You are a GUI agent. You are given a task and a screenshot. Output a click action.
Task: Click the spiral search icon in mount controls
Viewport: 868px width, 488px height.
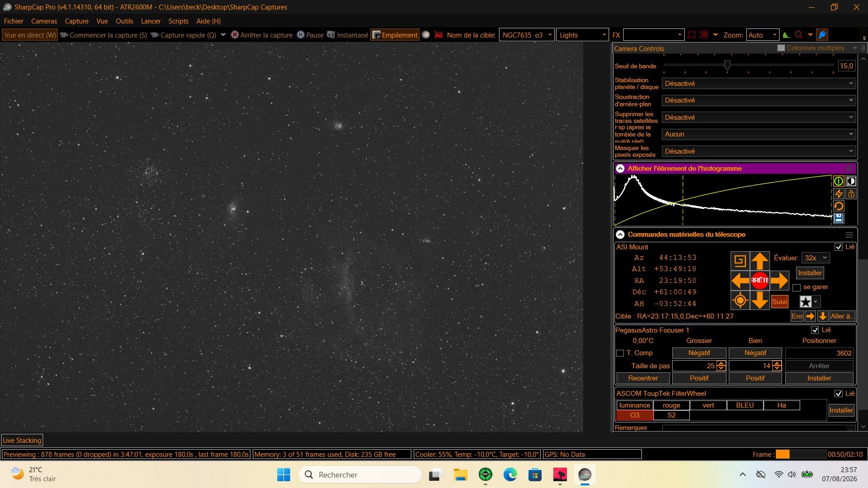pos(741,261)
